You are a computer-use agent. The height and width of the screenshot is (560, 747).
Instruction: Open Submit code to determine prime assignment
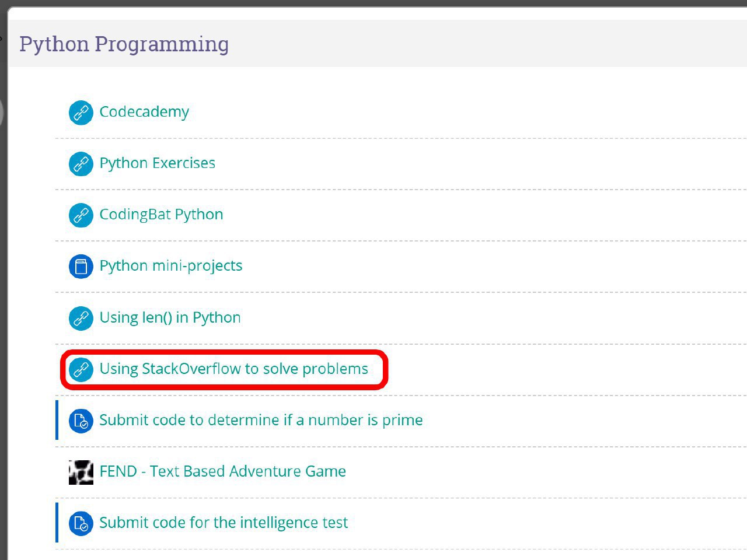261,421
